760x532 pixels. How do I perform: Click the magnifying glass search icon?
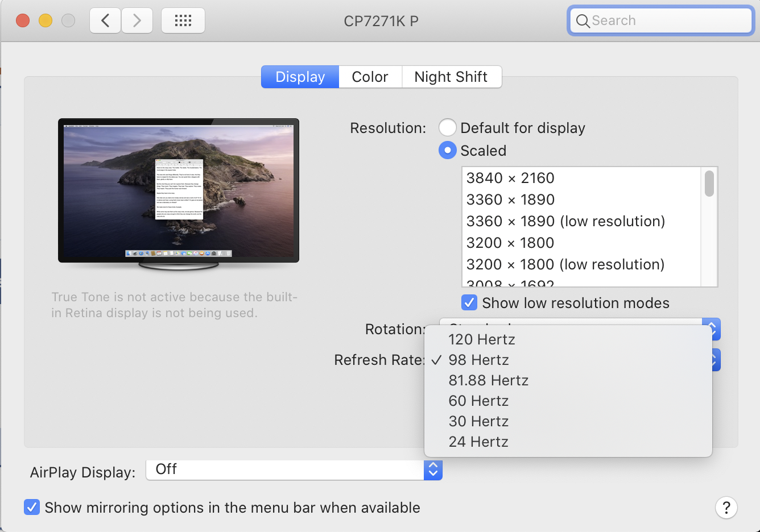click(x=583, y=21)
